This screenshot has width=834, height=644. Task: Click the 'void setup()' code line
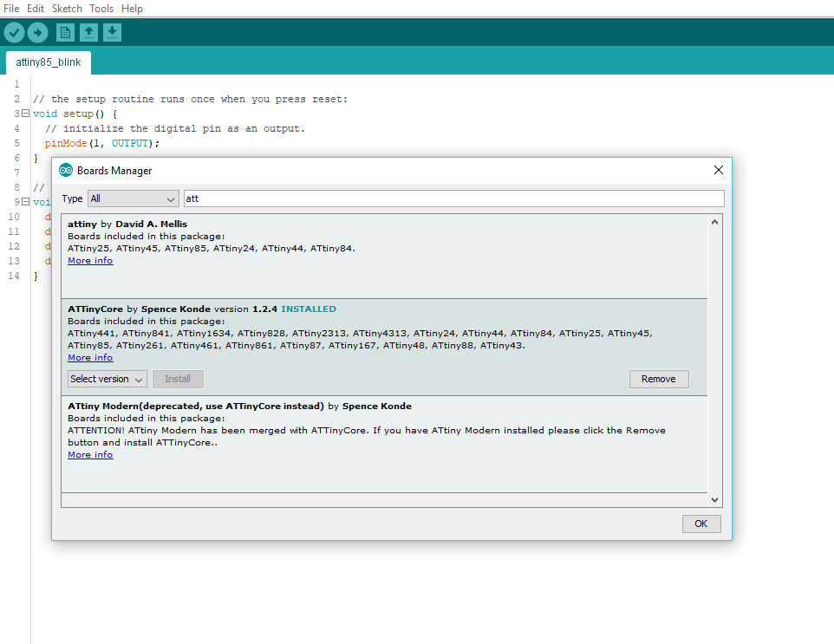click(x=75, y=114)
